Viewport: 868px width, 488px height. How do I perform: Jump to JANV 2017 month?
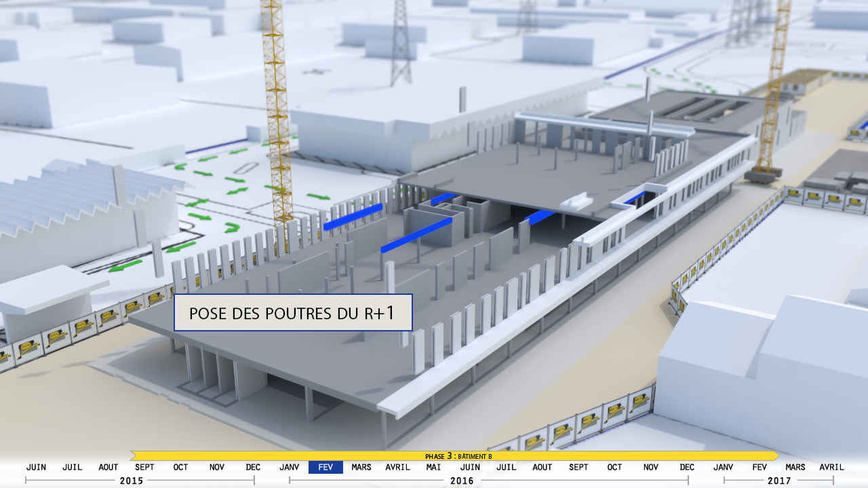click(x=724, y=467)
